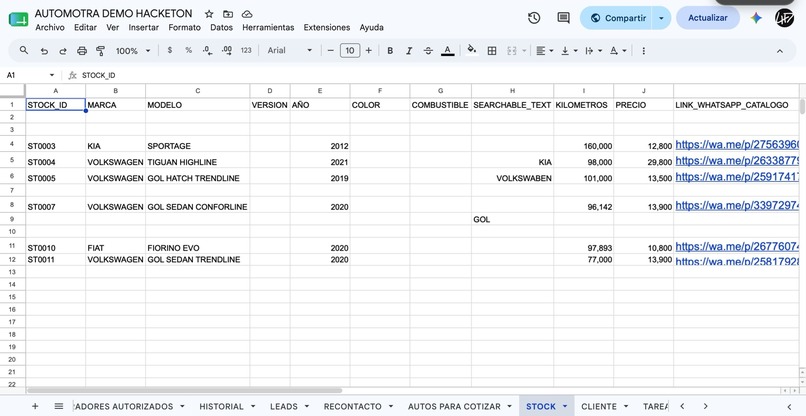Toggle italic formatting
The width and height of the screenshot is (806, 416).
tap(409, 50)
